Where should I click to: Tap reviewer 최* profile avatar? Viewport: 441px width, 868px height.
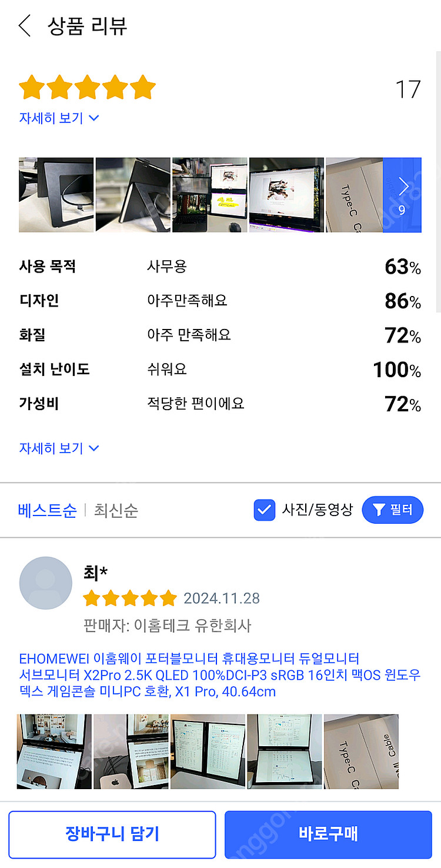coord(46,583)
